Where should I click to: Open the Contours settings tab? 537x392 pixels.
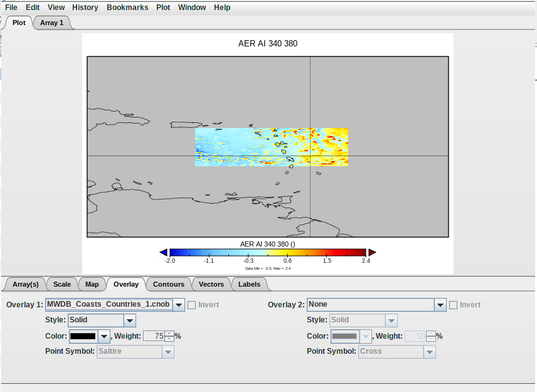169,284
